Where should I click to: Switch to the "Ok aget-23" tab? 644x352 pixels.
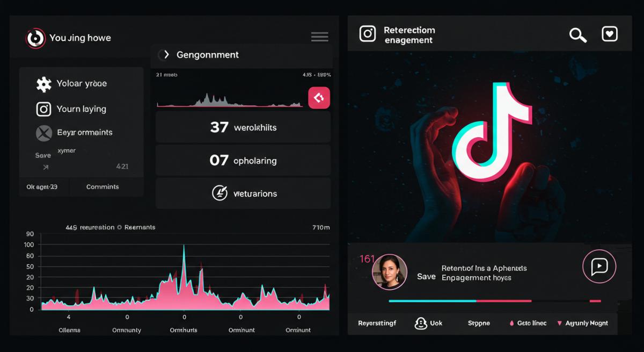tap(42, 187)
